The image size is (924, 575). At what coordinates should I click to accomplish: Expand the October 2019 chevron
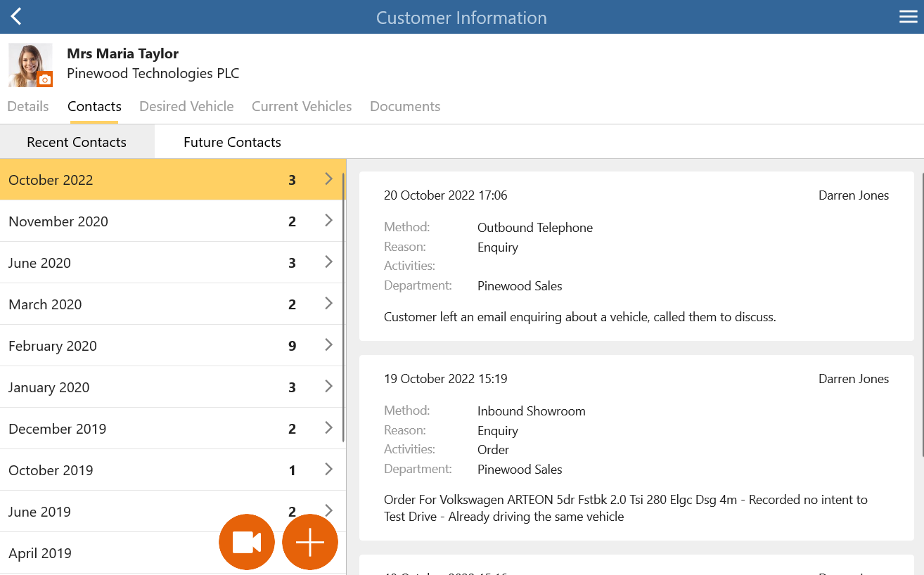tap(328, 470)
